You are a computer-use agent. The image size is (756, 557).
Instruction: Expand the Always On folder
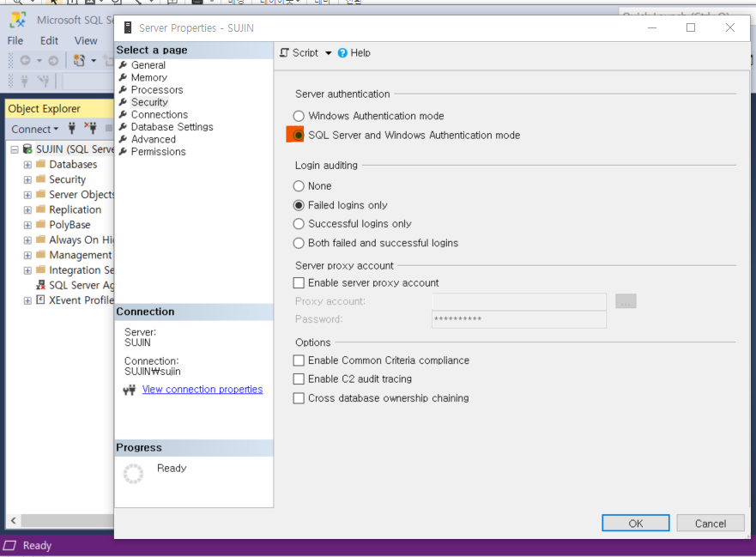tap(27, 240)
